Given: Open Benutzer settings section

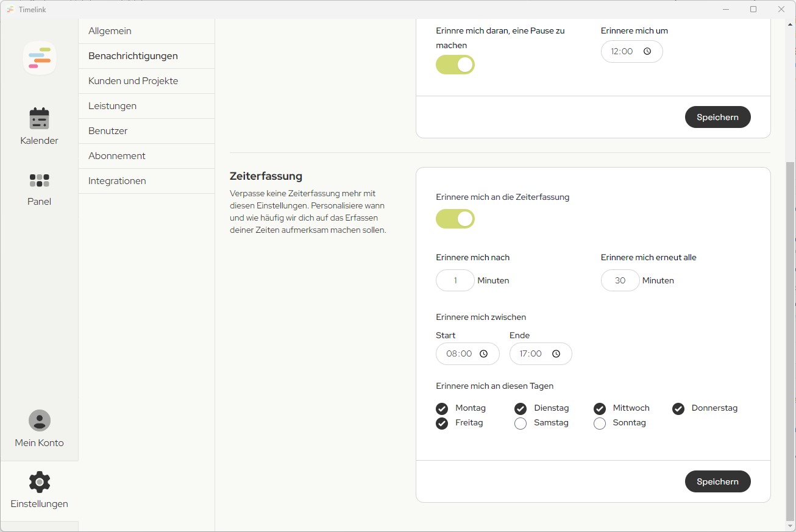Looking at the screenshot, I should point(146,131).
